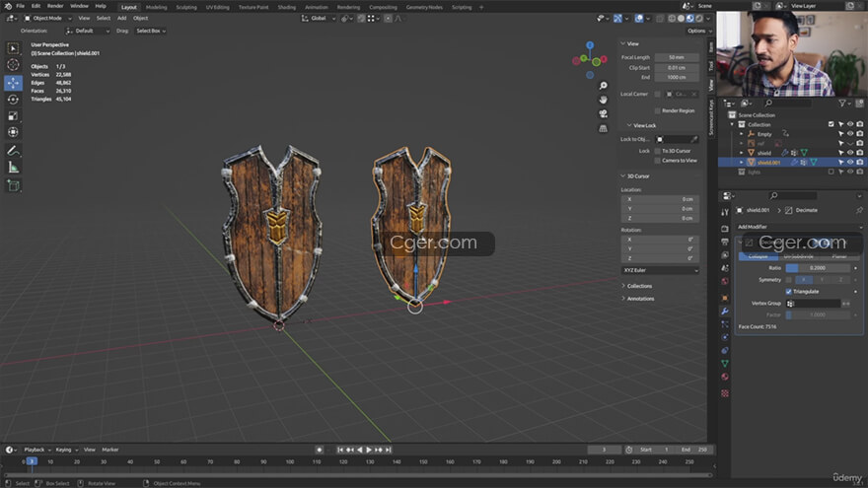Select the Measure tool

click(x=14, y=168)
